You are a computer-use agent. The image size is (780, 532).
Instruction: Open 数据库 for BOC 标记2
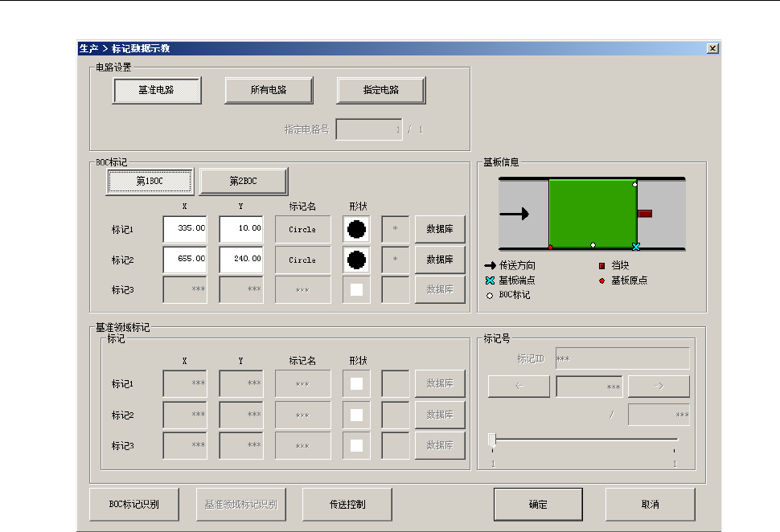(x=440, y=260)
